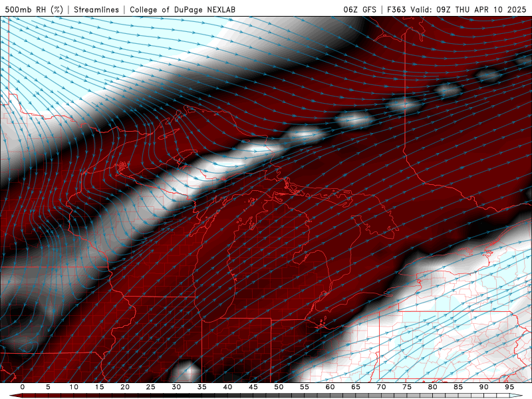Click the color bar label "15"
Image resolution: width=532 pixels, height=399 pixels.
click(99, 387)
